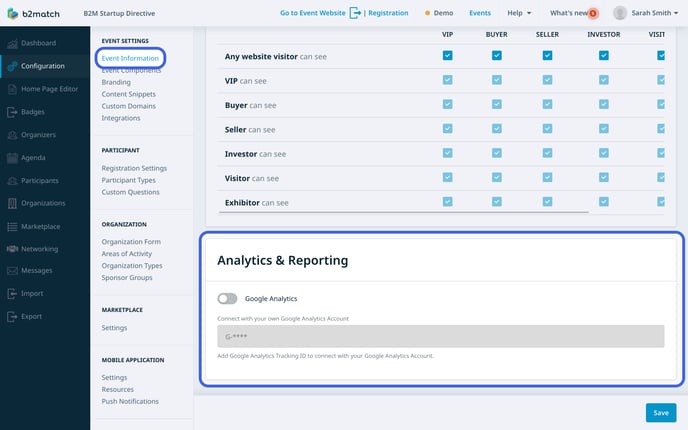Open Agenda calendar icon
The image size is (688, 430).
(12, 158)
